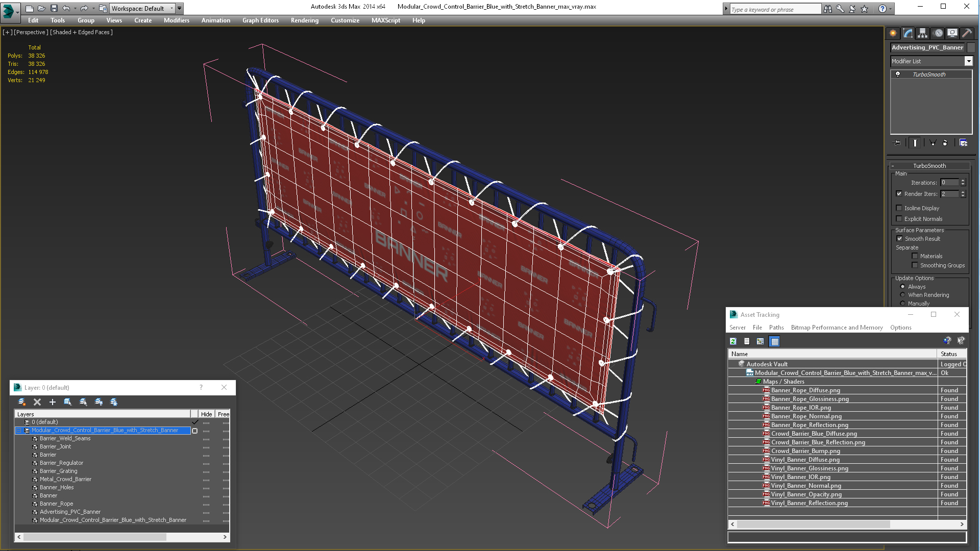Open the Modify command panel tab
The height and width of the screenshot is (551, 980).
pyautogui.click(x=908, y=33)
